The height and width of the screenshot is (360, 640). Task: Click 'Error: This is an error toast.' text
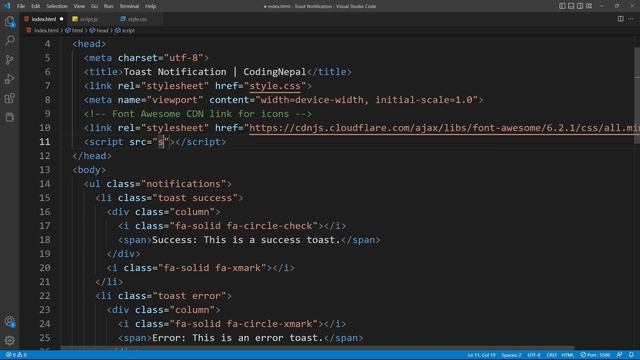[x=238, y=338]
